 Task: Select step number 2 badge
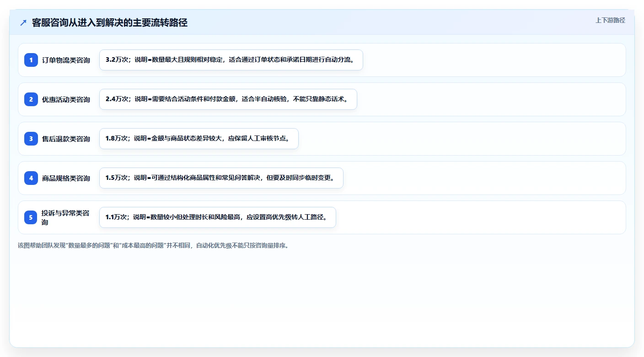pos(31,99)
